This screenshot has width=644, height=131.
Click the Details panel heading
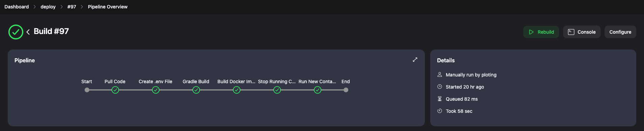click(x=446, y=60)
